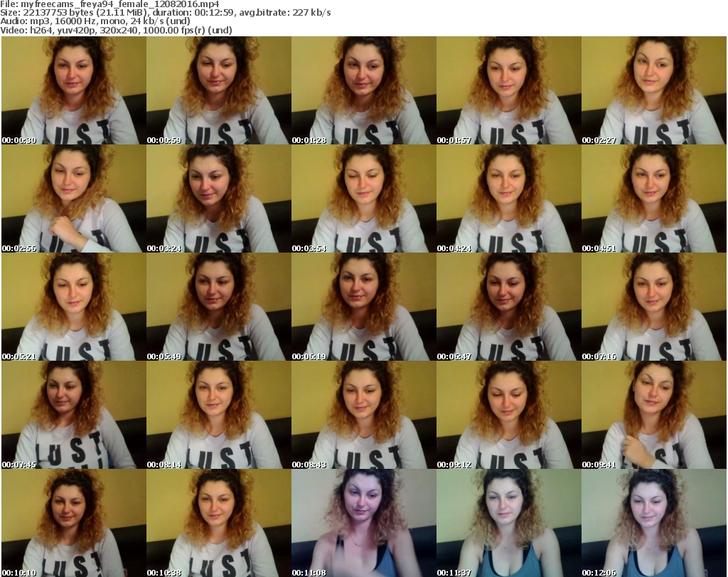This screenshot has width=728, height=577.
Task: Open the thumbnail frame at 00:02:56
Action: pyautogui.click(x=74, y=198)
